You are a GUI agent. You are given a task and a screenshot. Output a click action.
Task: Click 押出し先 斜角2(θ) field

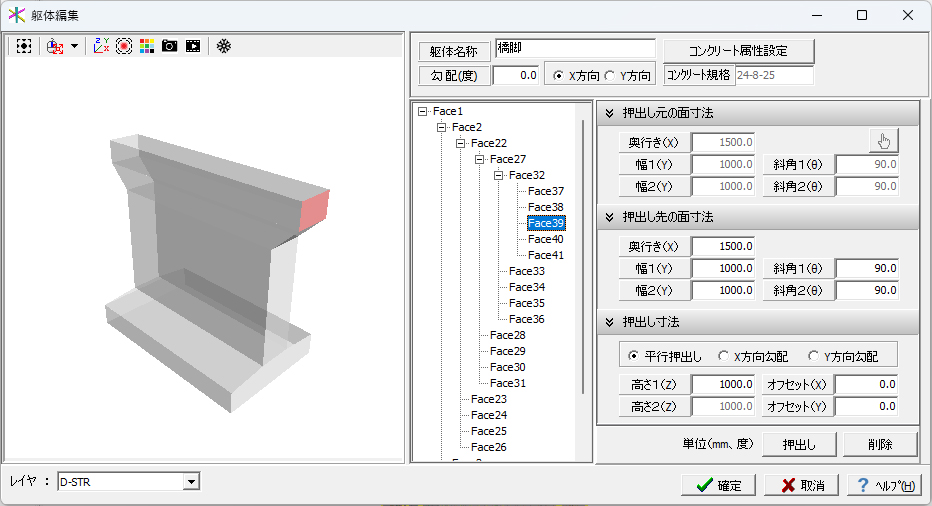pos(867,290)
